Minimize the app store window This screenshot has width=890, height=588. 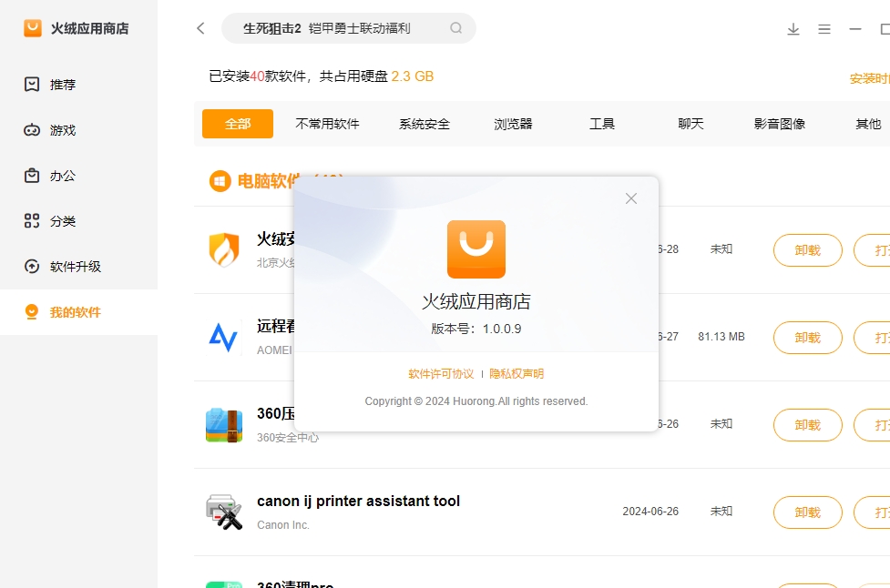[855, 28]
